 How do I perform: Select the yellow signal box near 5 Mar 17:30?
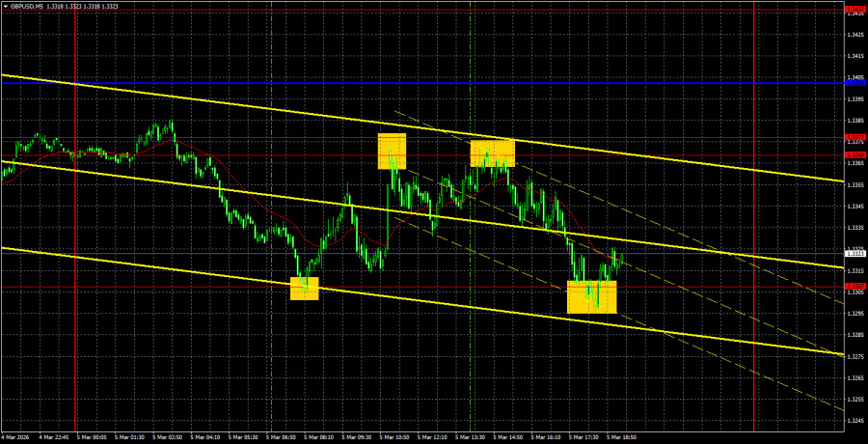pos(590,297)
